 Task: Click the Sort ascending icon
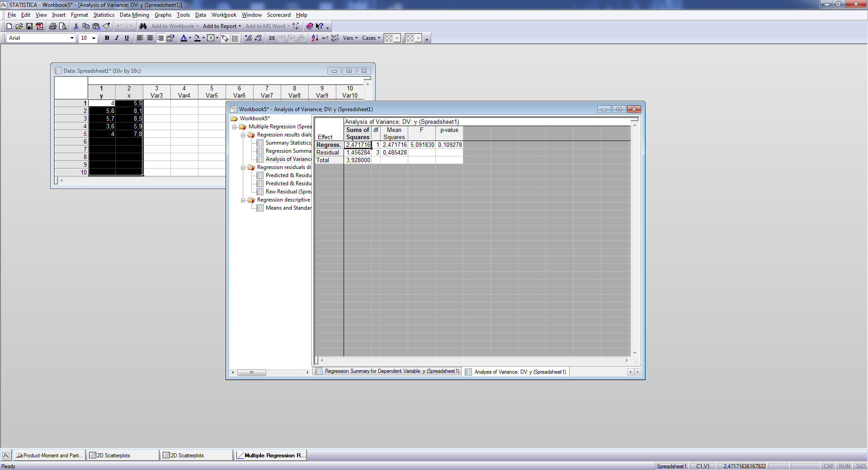point(315,38)
